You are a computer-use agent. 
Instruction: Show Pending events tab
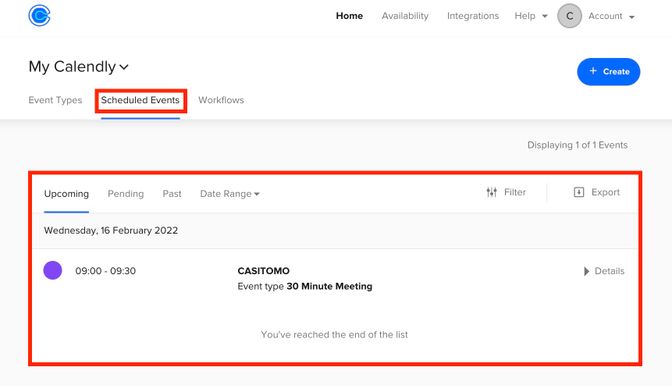(126, 194)
